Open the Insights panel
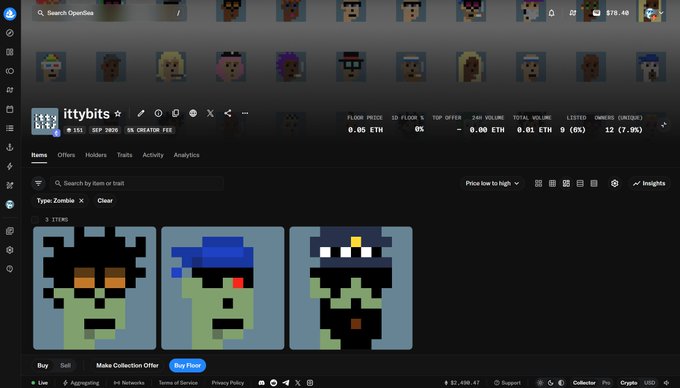Screen dimensions: 680x388 pyautogui.click(x=649, y=183)
